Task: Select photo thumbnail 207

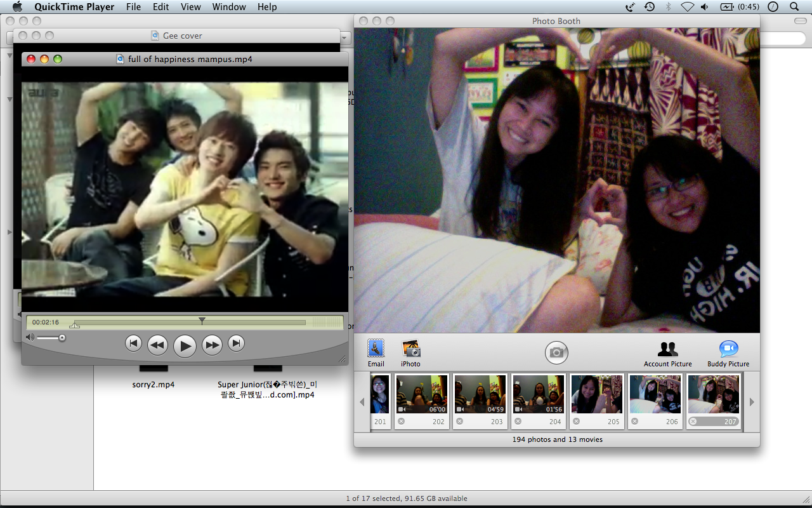Action: pos(713,401)
